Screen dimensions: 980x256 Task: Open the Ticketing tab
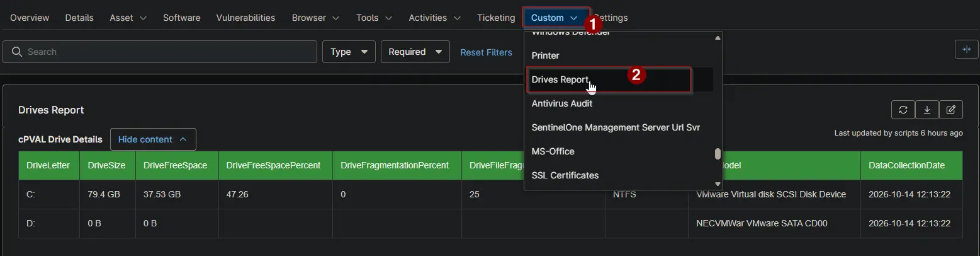click(496, 18)
